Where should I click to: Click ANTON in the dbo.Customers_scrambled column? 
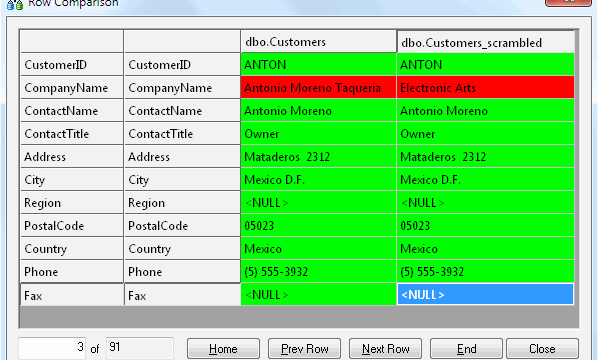pos(485,64)
